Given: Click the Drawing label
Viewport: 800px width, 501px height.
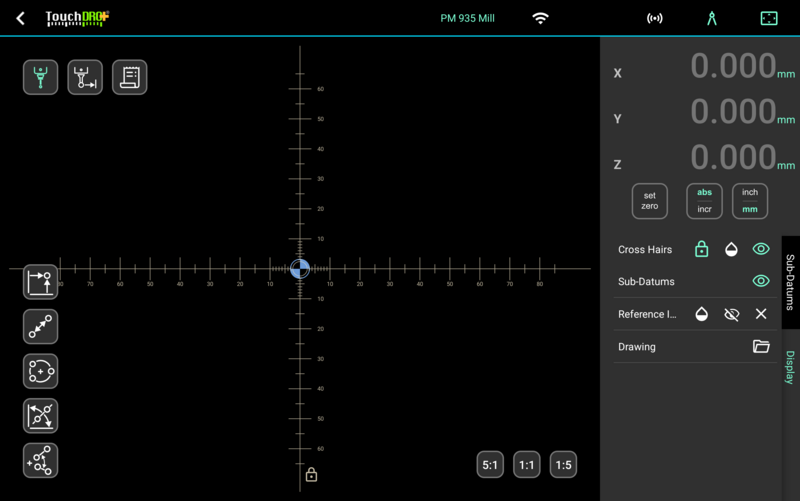Looking at the screenshot, I should pyautogui.click(x=637, y=347).
